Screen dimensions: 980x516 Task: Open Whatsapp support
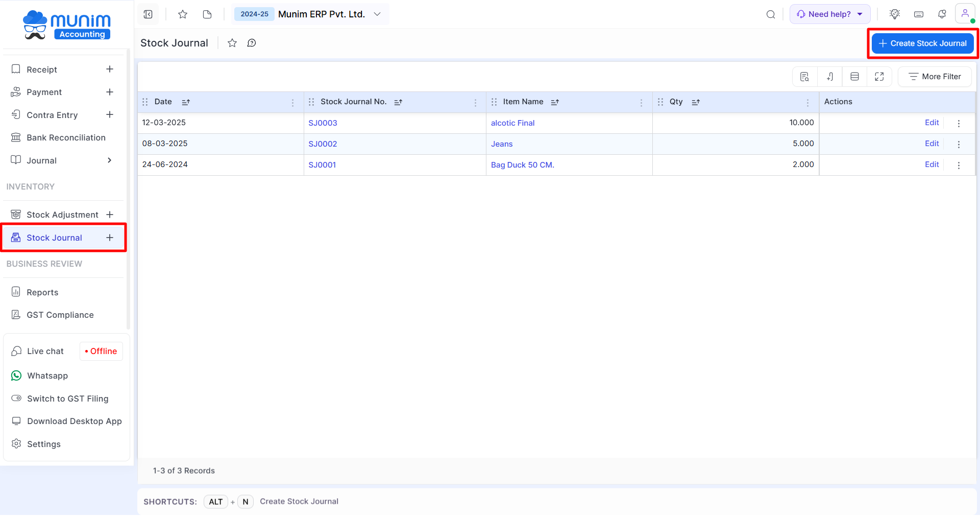point(47,376)
